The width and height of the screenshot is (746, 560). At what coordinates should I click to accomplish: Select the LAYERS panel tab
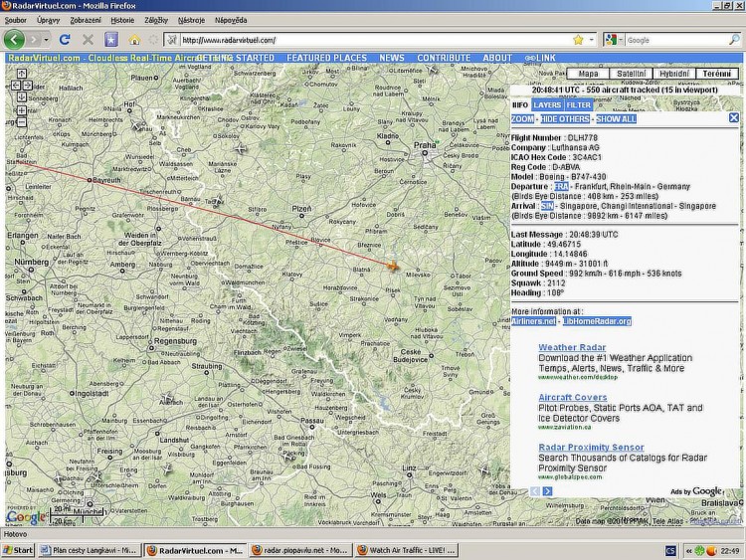coord(547,105)
